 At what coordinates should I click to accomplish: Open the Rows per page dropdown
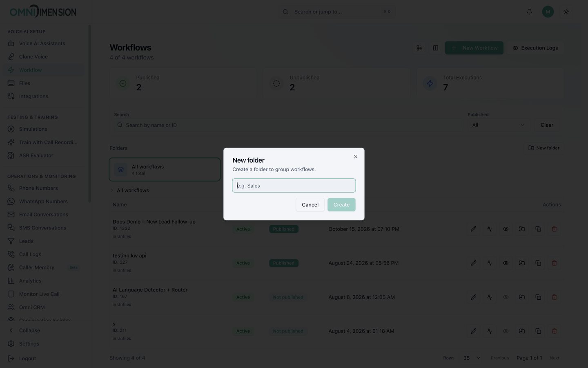coord(472,358)
